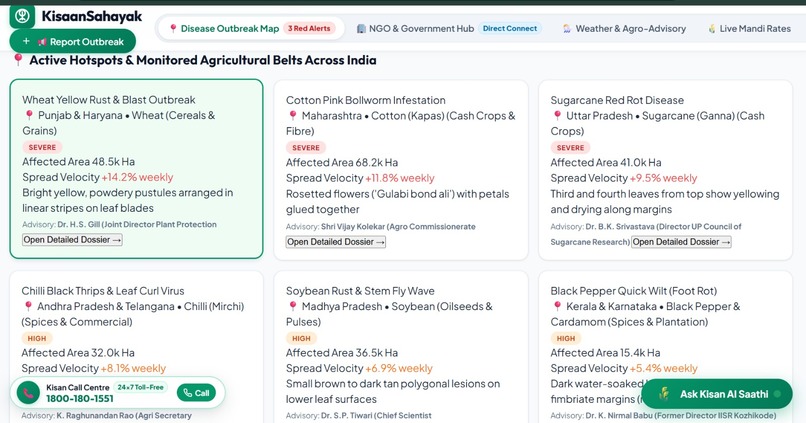Open Ask Kisan AI Saathi chat
Viewport: 806px width, 423px height.
717,394
